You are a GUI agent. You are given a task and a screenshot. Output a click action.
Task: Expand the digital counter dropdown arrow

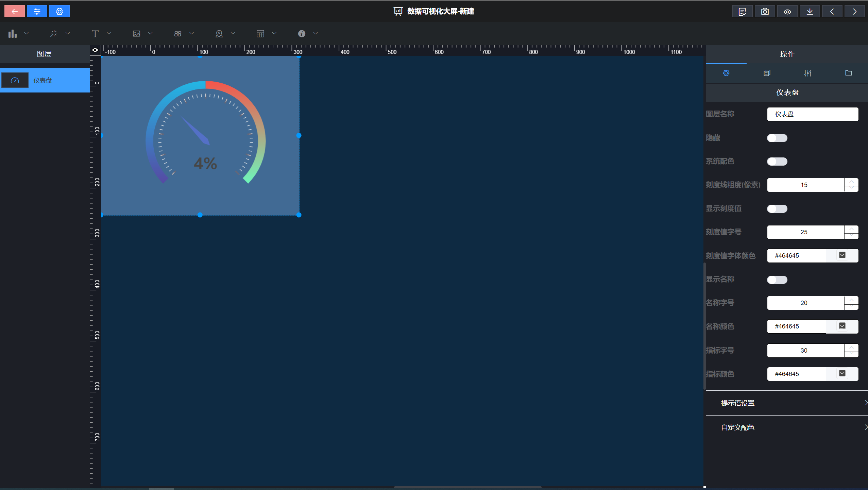click(191, 33)
